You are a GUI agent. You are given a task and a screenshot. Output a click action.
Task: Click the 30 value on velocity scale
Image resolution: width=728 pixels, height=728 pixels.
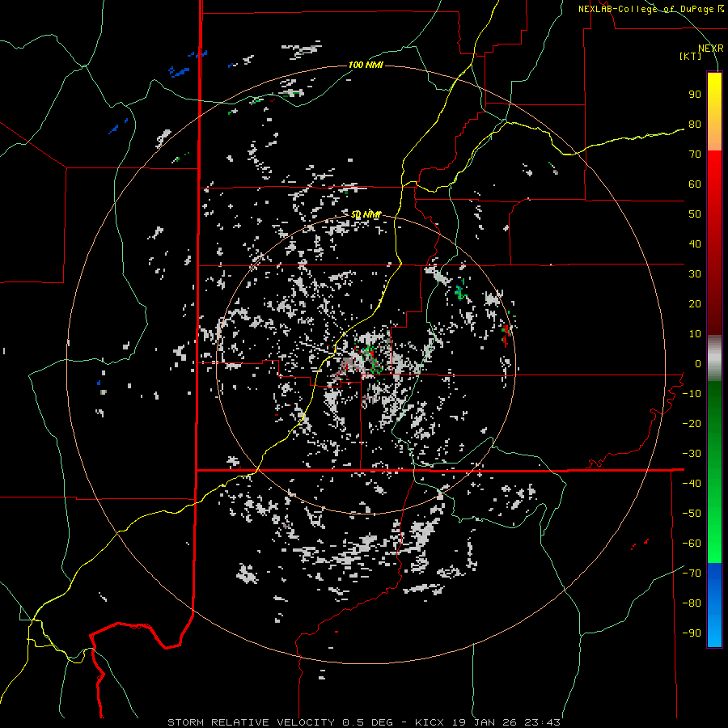695,274
